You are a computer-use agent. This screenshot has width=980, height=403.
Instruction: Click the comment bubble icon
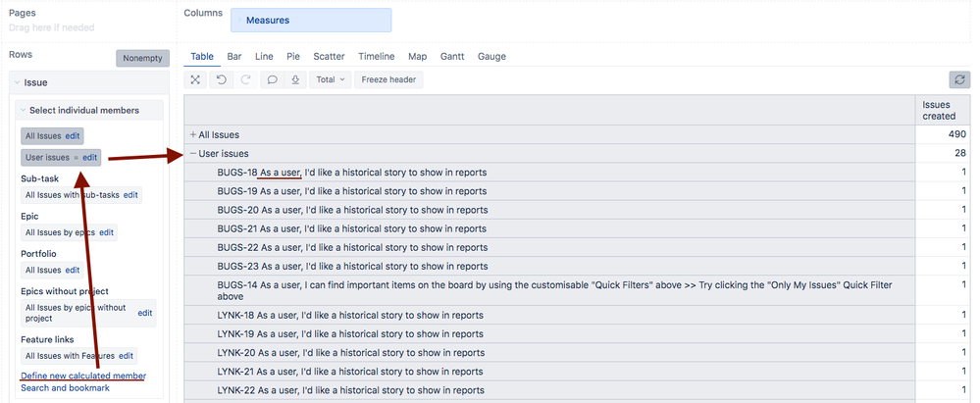click(x=272, y=80)
